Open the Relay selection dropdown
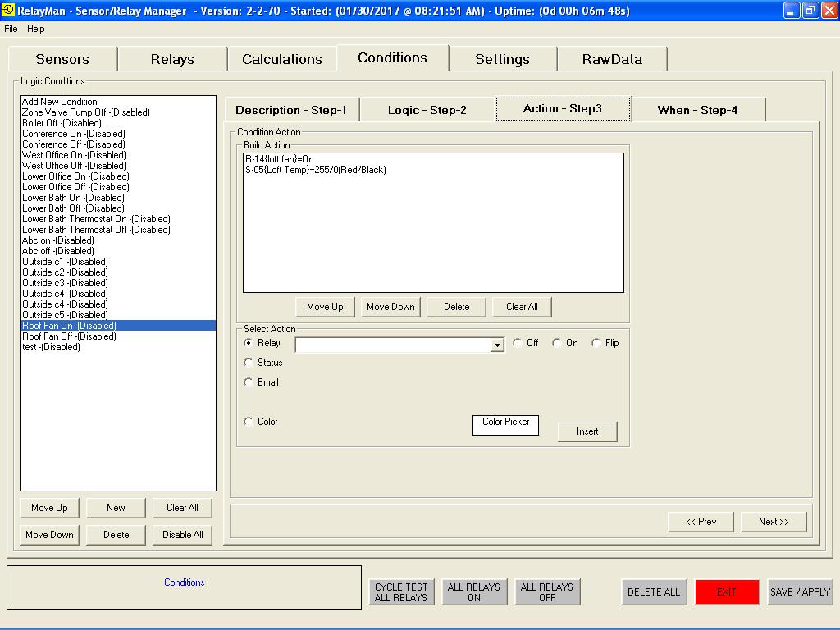 pos(497,346)
